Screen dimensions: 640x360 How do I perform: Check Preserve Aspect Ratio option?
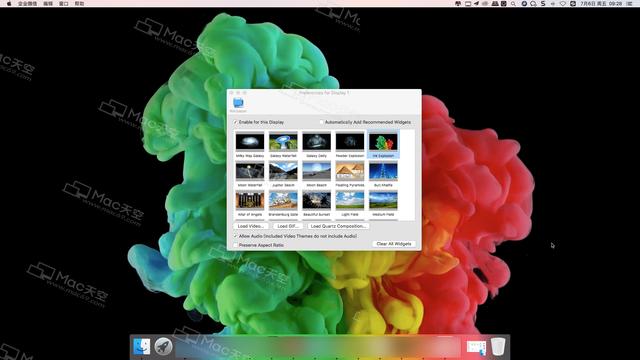236,245
